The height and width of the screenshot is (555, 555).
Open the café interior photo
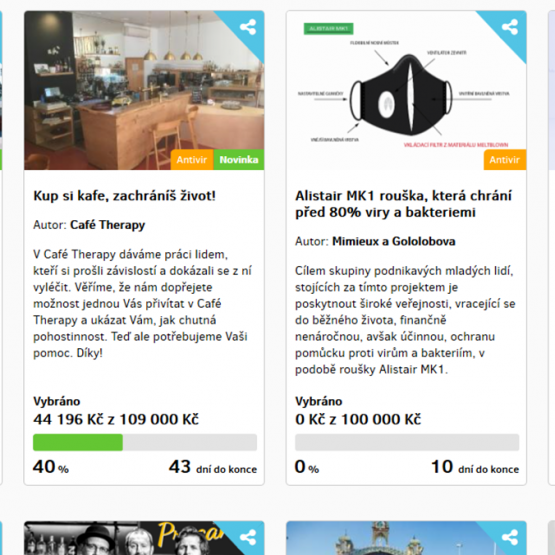(144, 90)
